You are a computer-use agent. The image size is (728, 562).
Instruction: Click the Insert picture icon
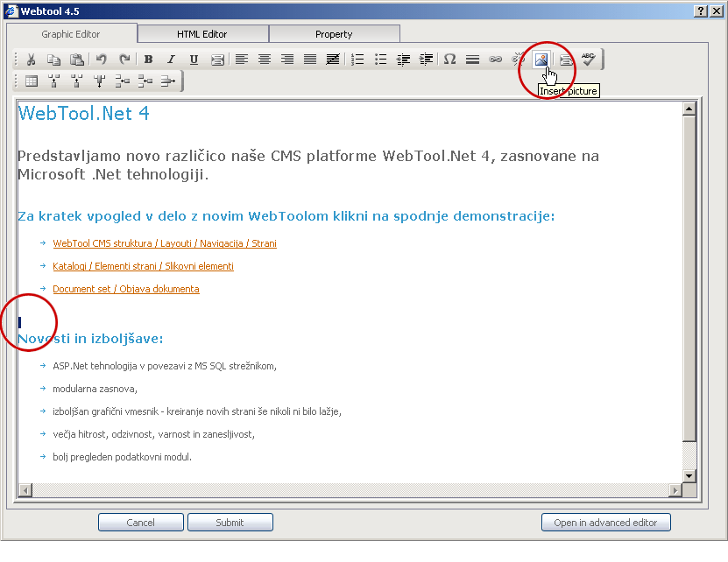click(541, 60)
